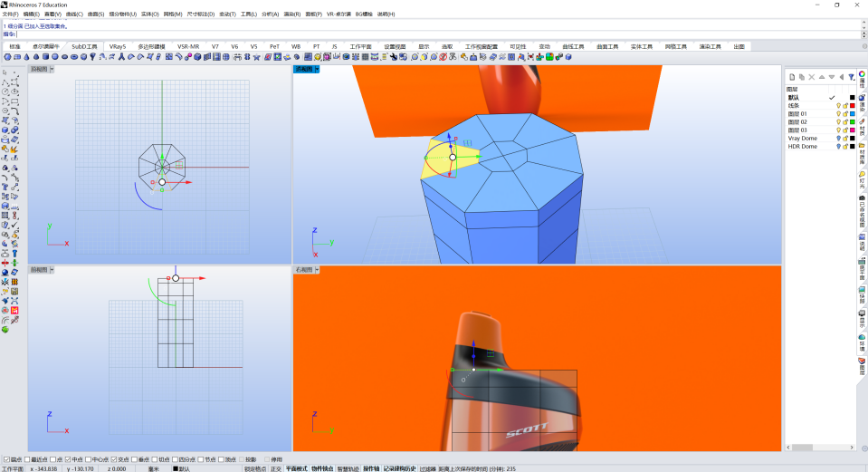
Task: Switch to the 多边形建模 toolbar tab
Action: click(x=152, y=46)
